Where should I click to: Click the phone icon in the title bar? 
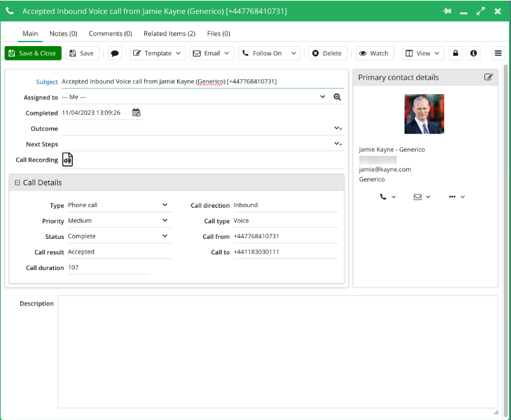[10, 11]
